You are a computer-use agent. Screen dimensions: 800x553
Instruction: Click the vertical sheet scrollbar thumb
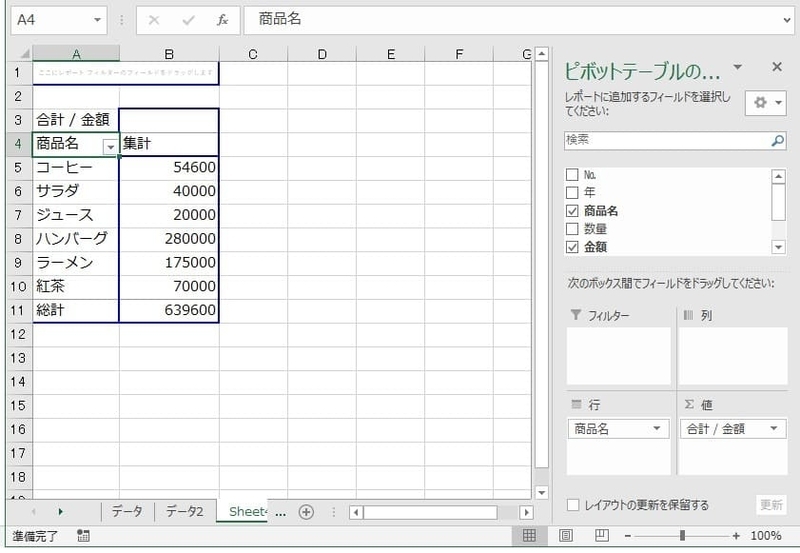click(541, 265)
